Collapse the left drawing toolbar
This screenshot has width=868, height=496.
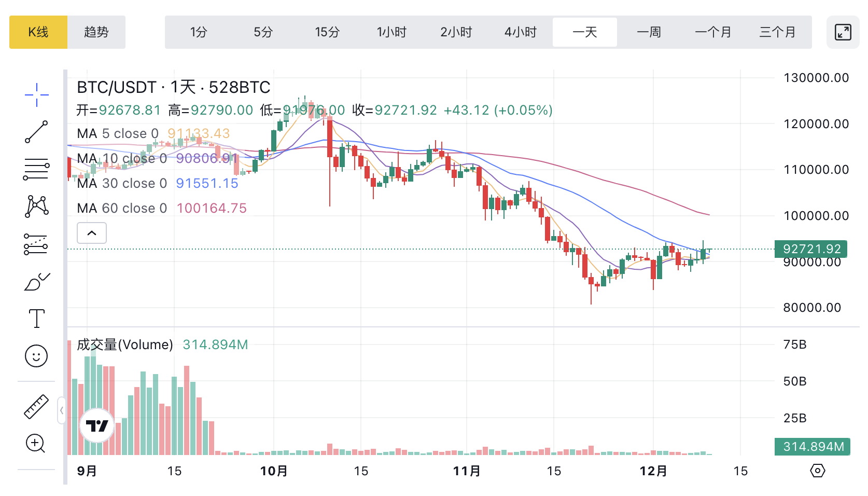tap(62, 410)
